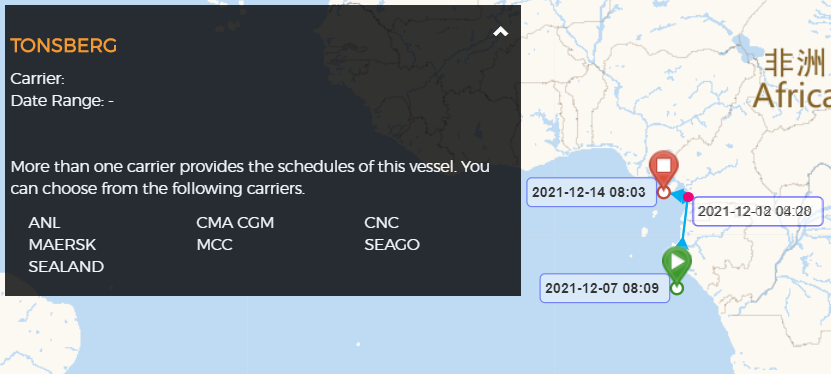Click the blue arrowhead above start pin
This screenshot has width=831, height=374.
[682, 244]
